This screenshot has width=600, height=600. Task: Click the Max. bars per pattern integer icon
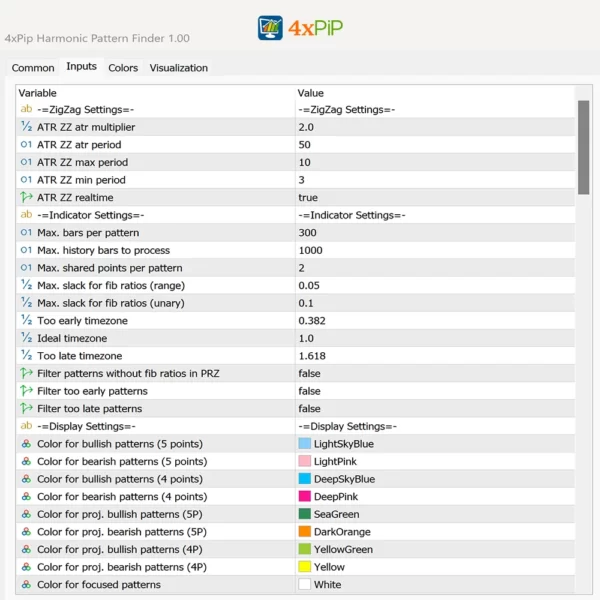26,233
